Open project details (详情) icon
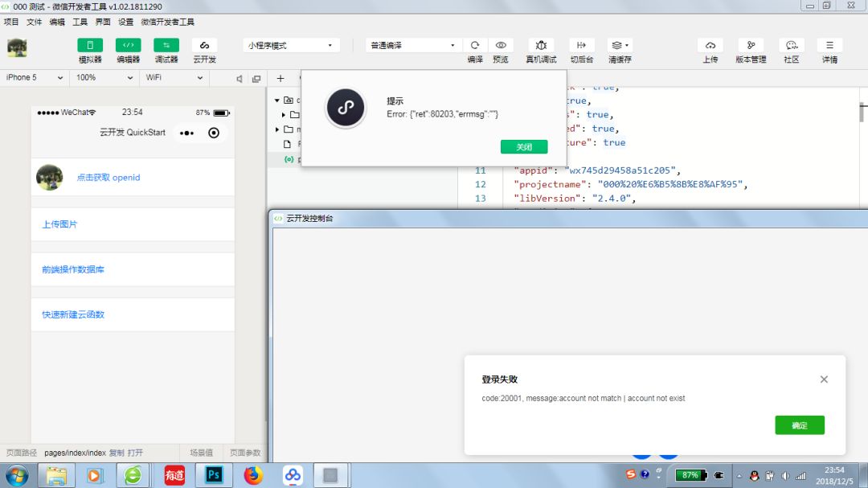This screenshot has height=488, width=868. click(829, 45)
